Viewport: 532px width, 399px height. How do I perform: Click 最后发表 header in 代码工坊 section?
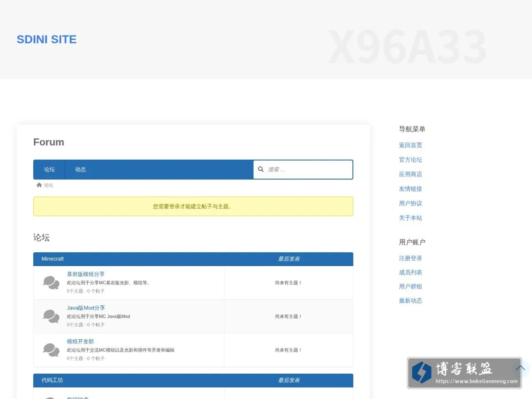pyautogui.click(x=289, y=380)
